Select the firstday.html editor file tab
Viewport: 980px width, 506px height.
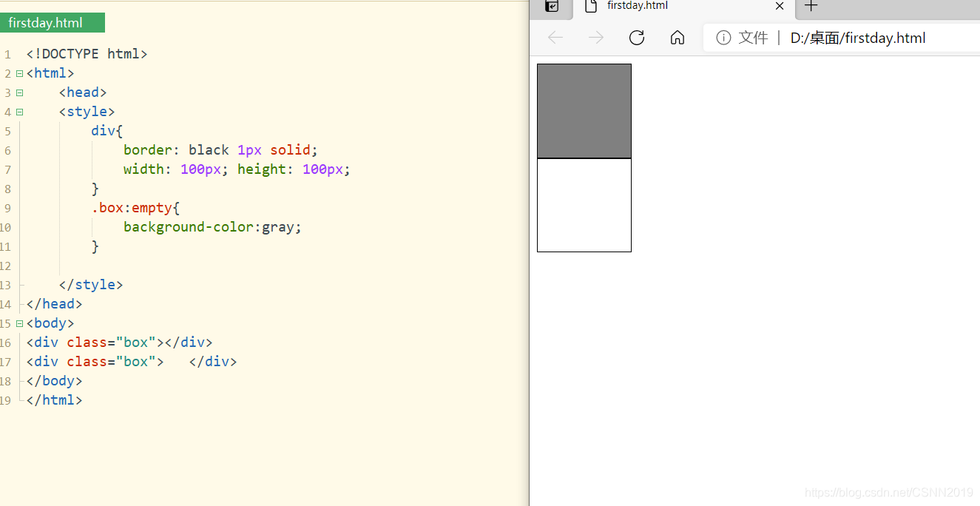click(x=53, y=23)
